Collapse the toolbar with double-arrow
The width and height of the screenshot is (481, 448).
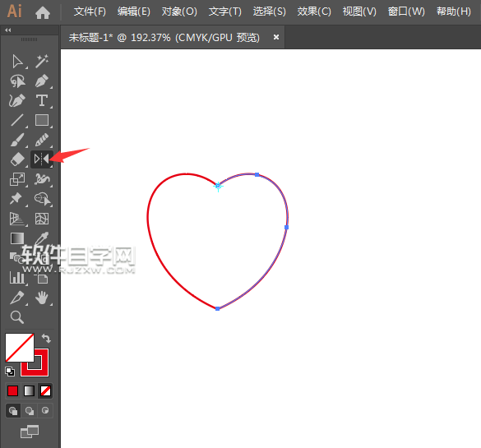(8, 30)
